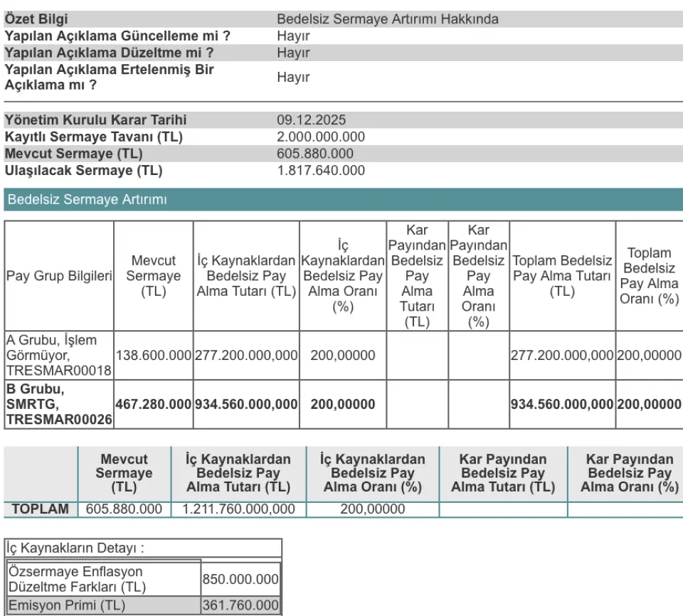This screenshot has height=616, width=683.
Task: Select the board decision date 09.12.2025
Action: (x=312, y=120)
